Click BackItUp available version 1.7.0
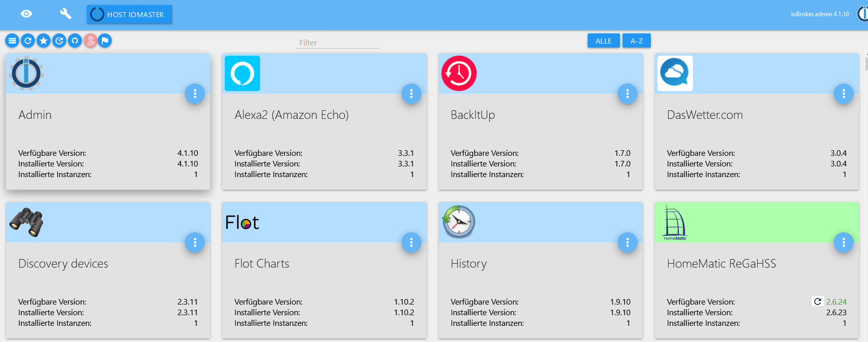This screenshot has width=868, height=342. 623,153
